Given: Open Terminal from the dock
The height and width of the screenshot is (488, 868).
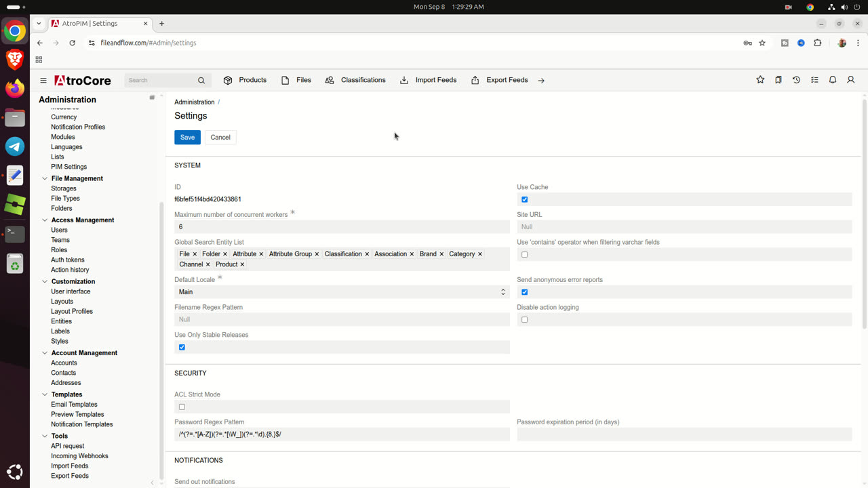Looking at the screenshot, I should 15,234.
